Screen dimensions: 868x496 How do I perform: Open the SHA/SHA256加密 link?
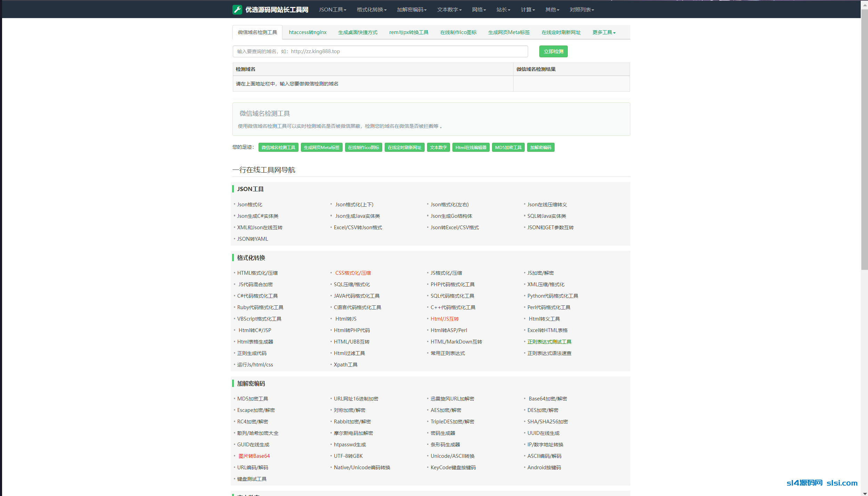point(547,422)
